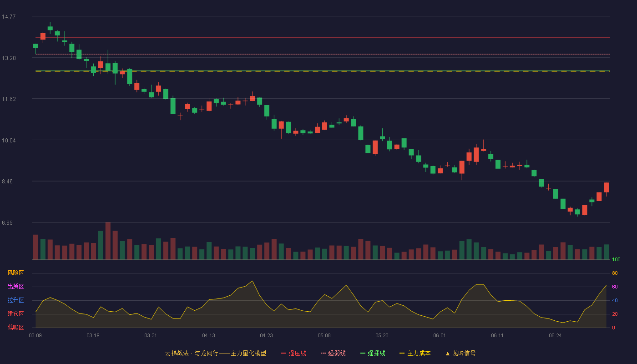Click the 06-24 date axis label
The width and height of the screenshot is (637, 364).
pyautogui.click(x=555, y=335)
